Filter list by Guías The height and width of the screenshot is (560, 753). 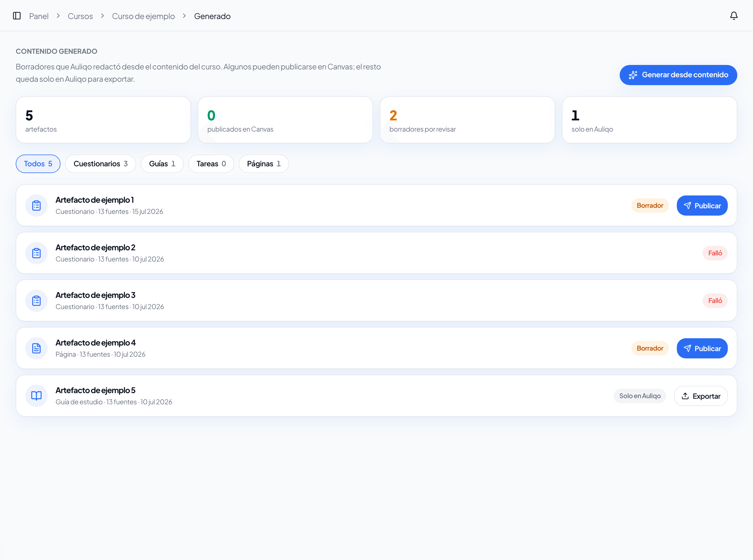click(x=162, y=164)
